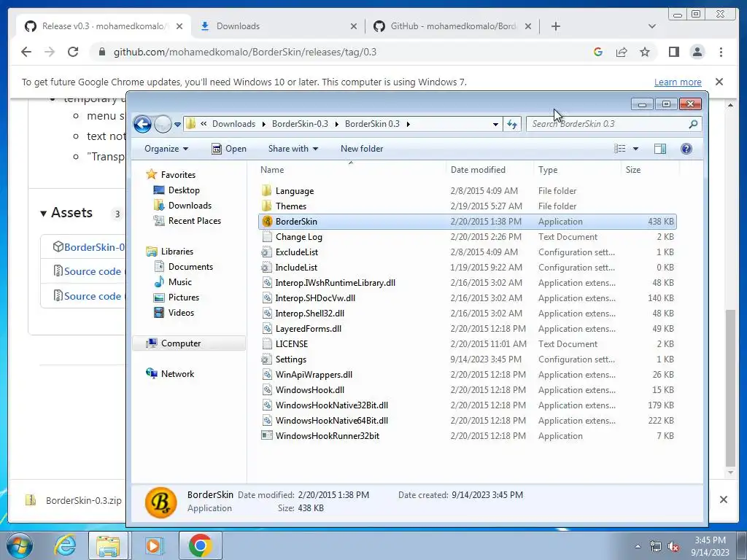The image size is (747, 560).
Task: Bookmark this page with star icon
Action: click(645, 52)
